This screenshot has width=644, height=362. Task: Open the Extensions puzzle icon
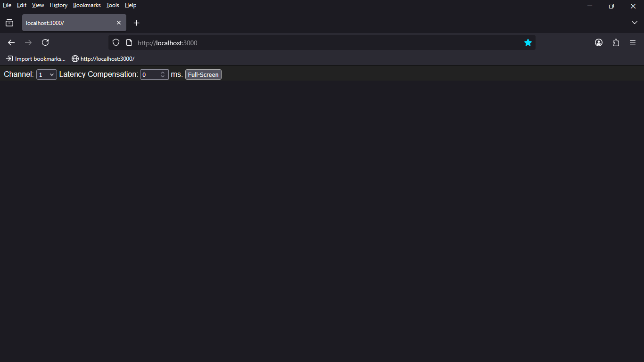tap(616, 42)
